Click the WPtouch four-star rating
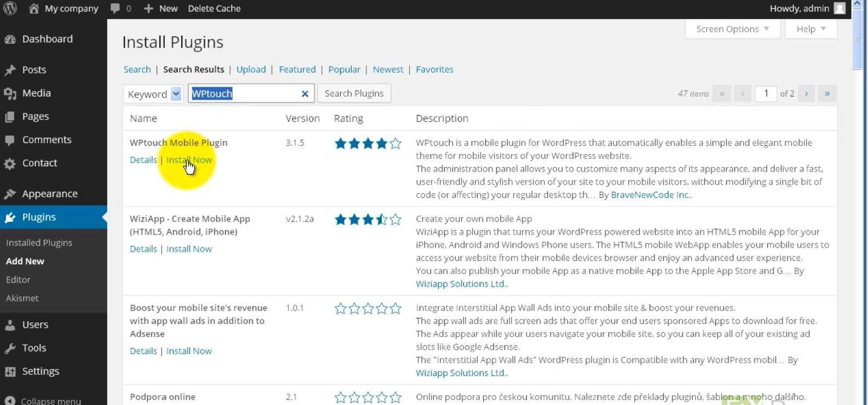 pyautogui.click(x=367, y=144)
